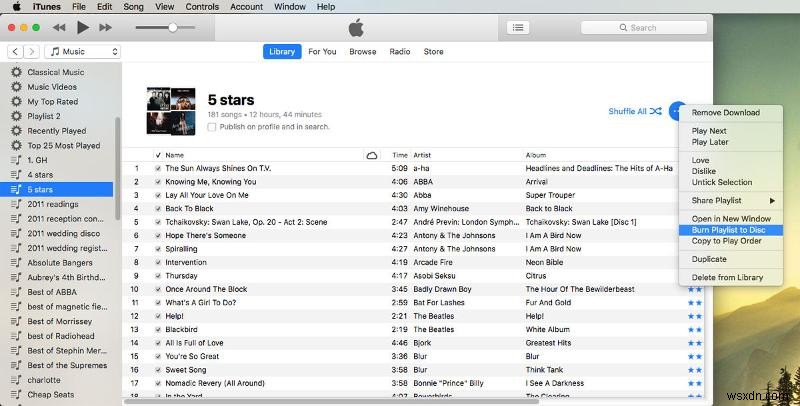Skip to the next track with fast-forward
The height and width of the screenshot is (406, 800).
(x=106, y=28)
